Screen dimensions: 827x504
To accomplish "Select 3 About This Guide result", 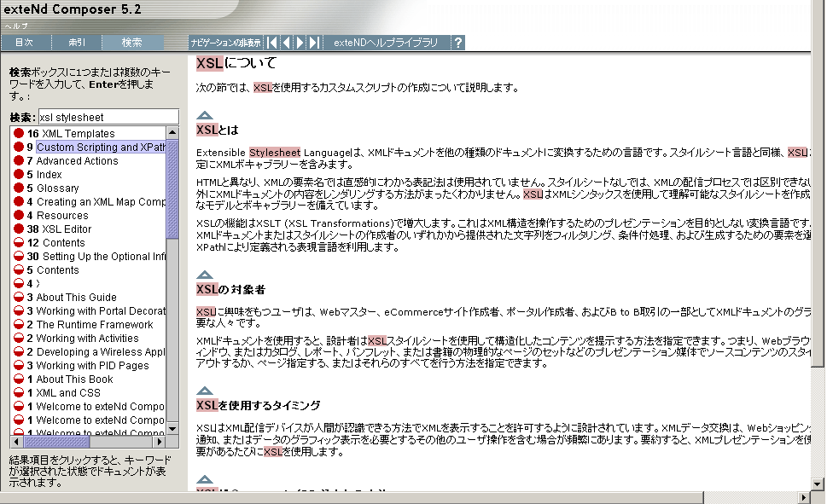I will tap(72, 298).
